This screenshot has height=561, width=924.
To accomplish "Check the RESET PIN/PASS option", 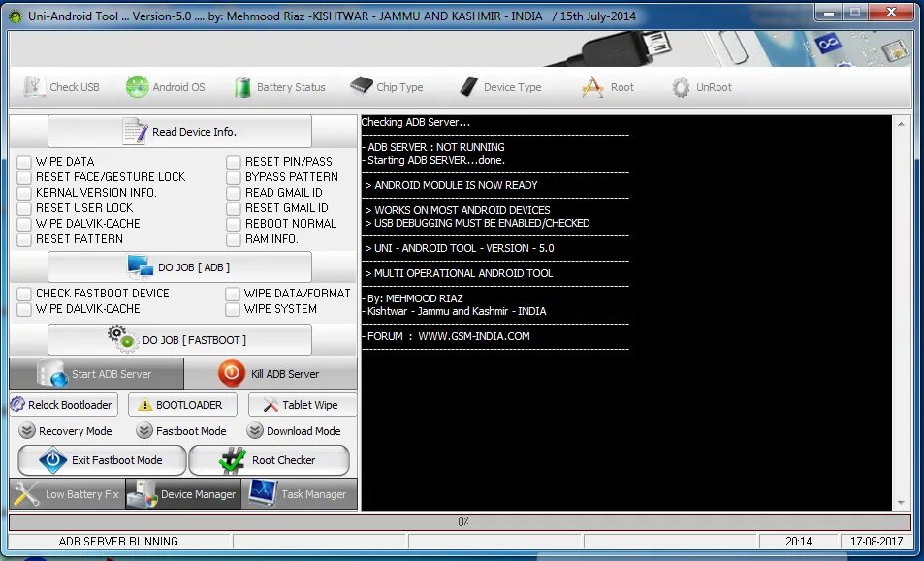I will 234,162.
